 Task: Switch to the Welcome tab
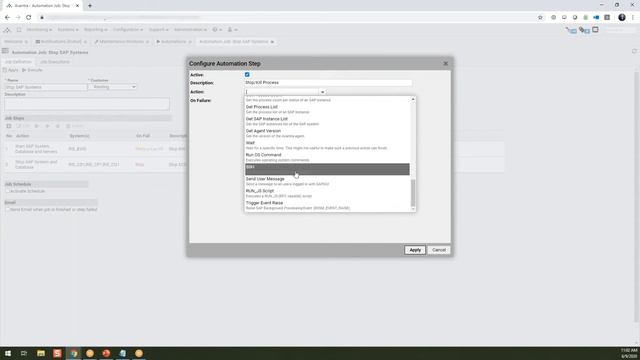pyautogui.click(x=15, y=42)
